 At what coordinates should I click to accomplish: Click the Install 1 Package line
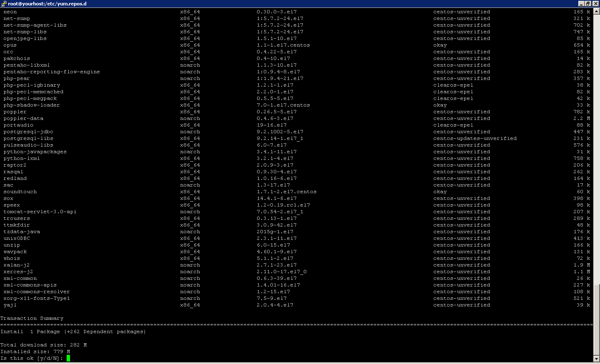[73, 332]
